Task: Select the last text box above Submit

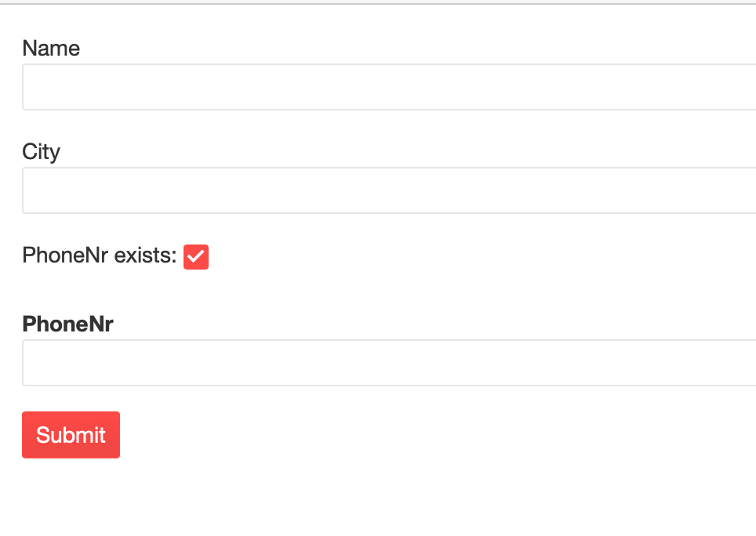Action: [x=389, y=363]
